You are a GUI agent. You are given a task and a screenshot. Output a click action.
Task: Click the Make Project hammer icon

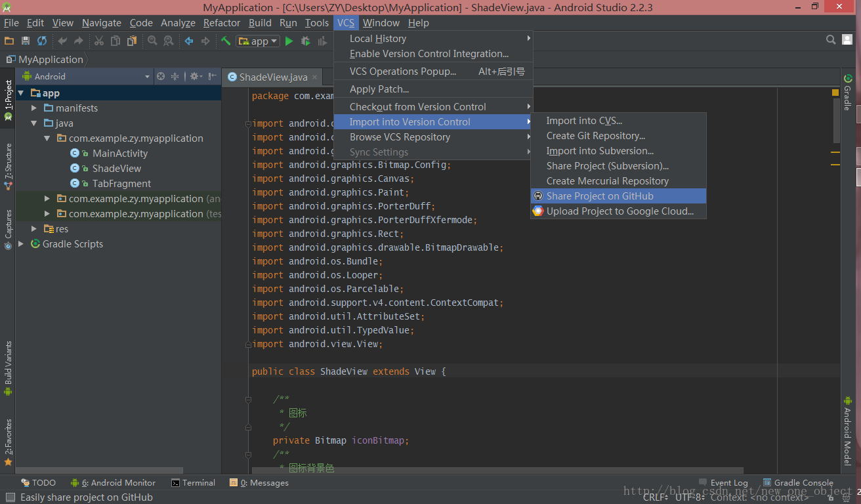coord(226,41)
